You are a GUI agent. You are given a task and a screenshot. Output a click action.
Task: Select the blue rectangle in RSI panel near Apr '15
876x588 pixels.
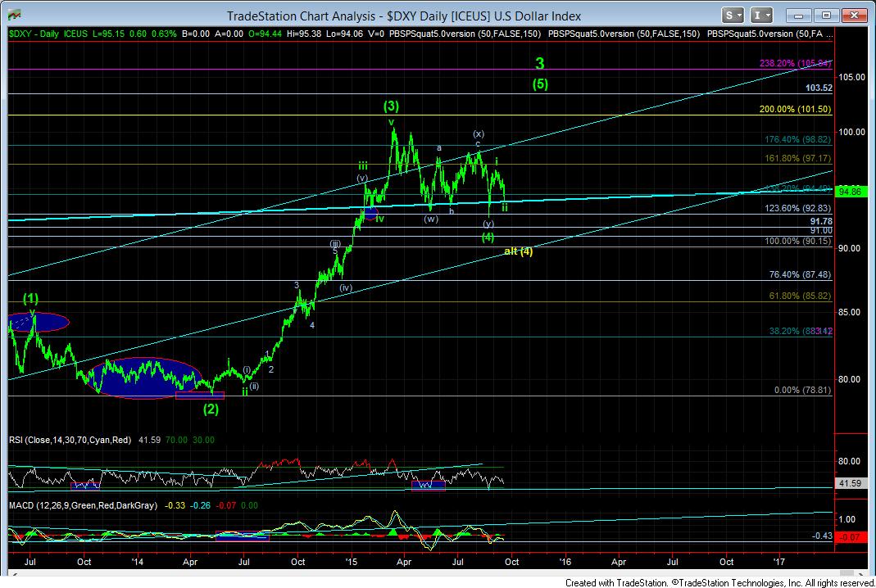pos(428,486)
